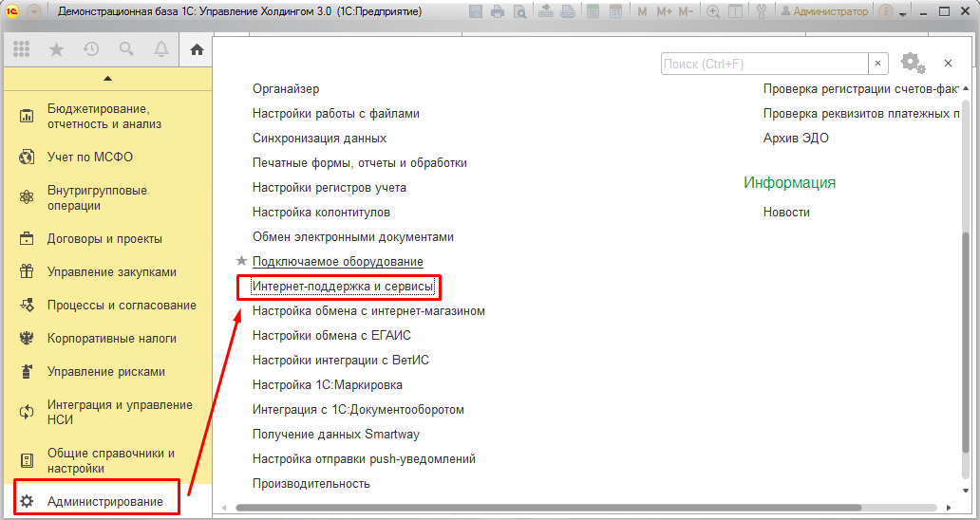The height and width of the screenshot is (520, 980).
Task: Click the Save (floppy disk) toolbar icon
Action: 476,11
